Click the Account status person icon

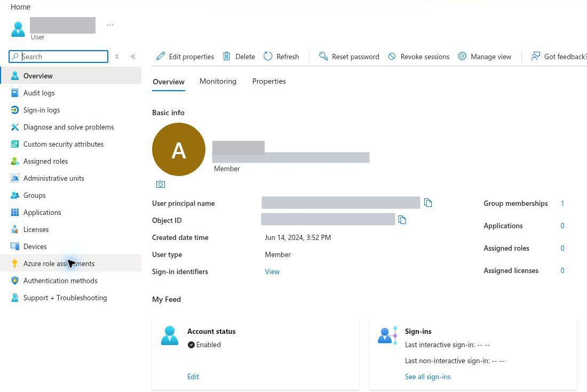[170, 335]
